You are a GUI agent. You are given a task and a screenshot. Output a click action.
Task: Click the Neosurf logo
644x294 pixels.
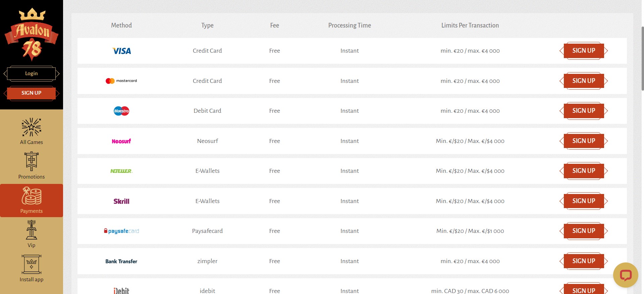coord(121,141)
